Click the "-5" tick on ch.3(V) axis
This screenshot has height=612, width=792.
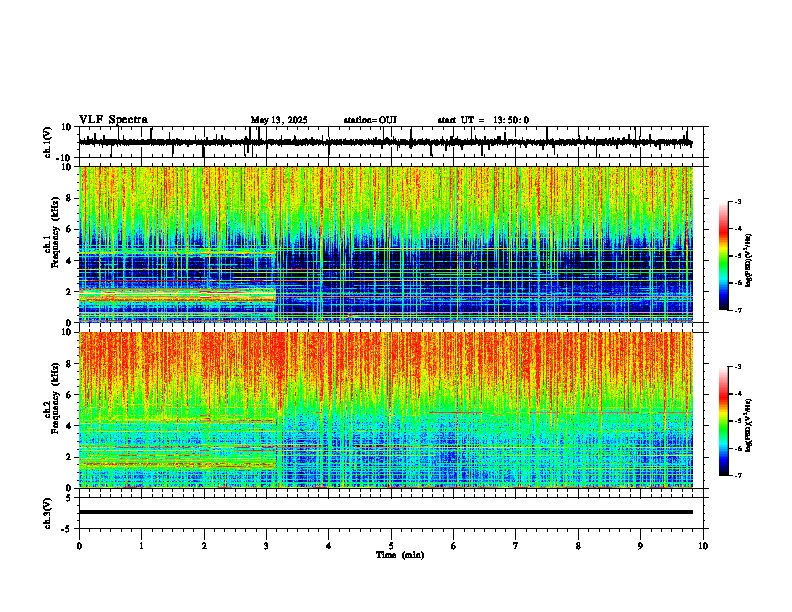[x=67, y=529]
